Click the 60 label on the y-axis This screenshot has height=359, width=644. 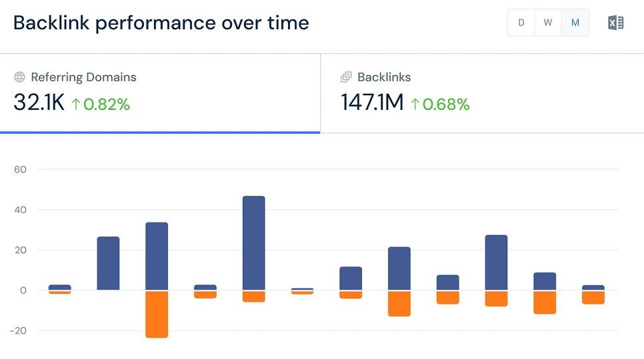tap(20, 169)
